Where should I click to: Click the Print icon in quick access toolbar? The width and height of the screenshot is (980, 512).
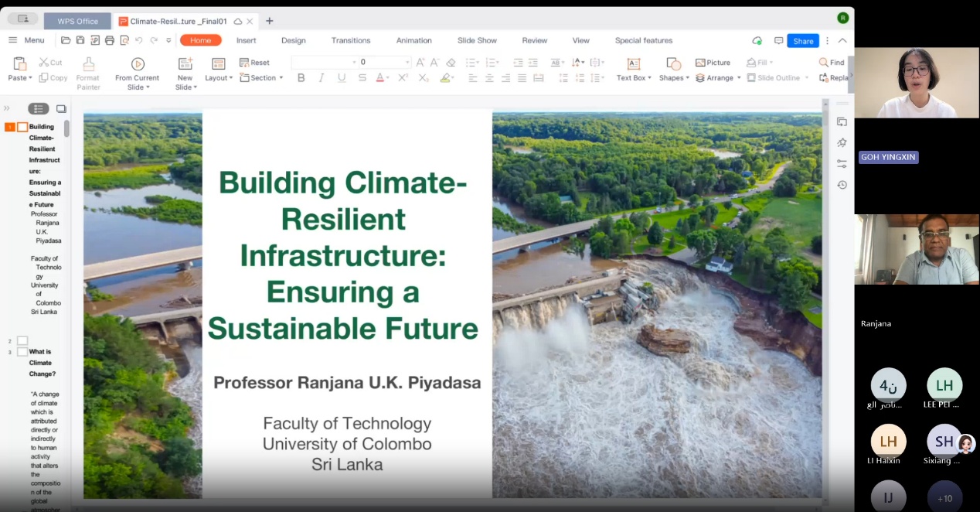(x=110, y=40)
